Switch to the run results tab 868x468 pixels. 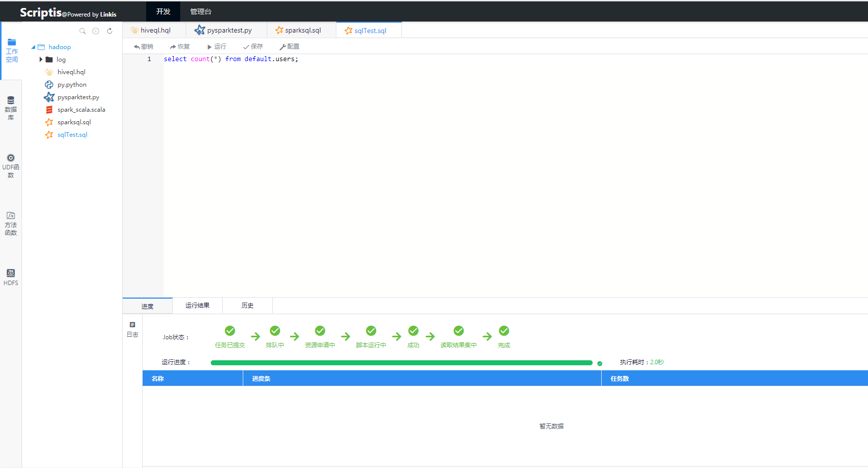pyautogui.click(x=197, y=306)
